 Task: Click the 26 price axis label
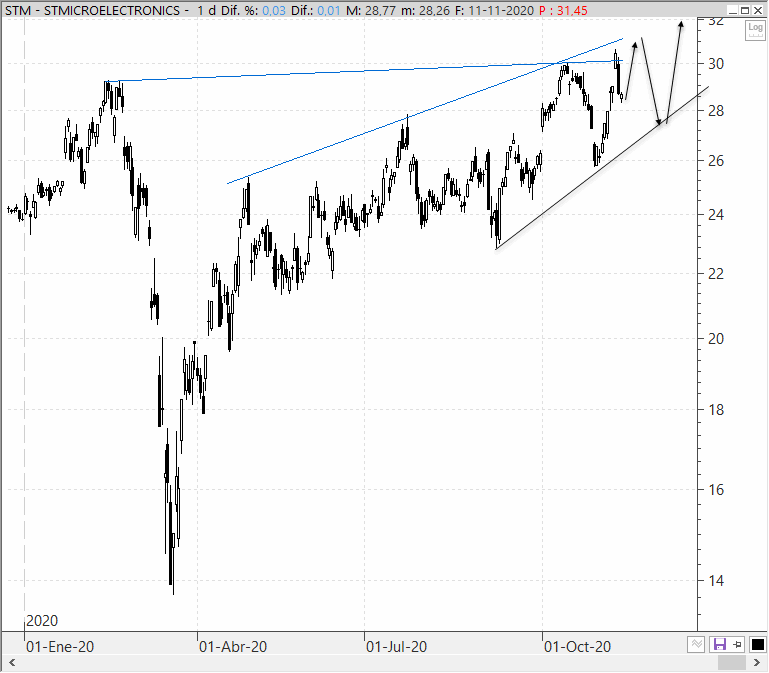[716, 161]
